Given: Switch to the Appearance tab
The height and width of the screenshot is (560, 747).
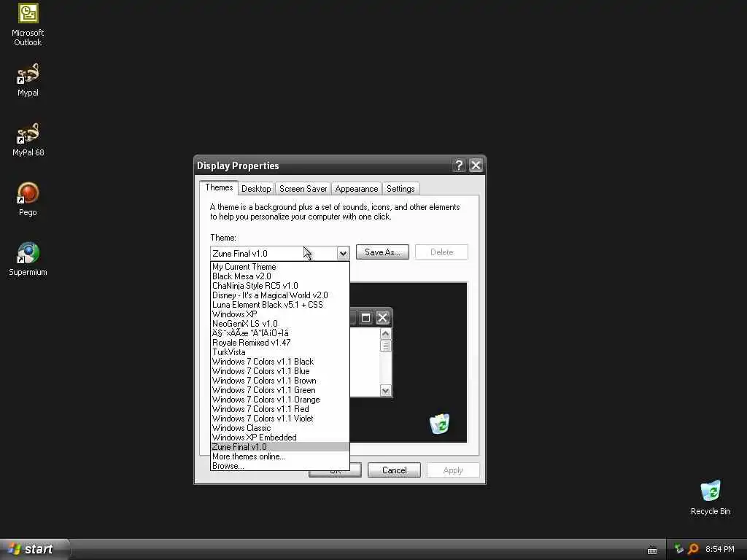Looking at the screenshot, I should [356, 189].
